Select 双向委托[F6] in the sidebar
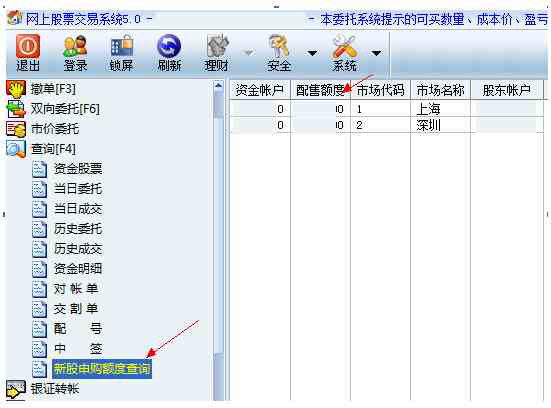The width and height of the screenshot is (551, 408). (x=65, y=109)
